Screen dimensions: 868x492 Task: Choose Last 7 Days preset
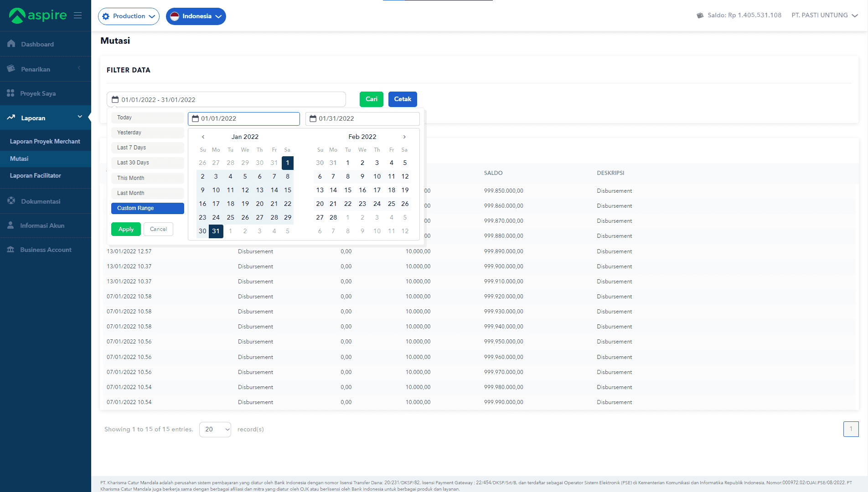point(148,148)
